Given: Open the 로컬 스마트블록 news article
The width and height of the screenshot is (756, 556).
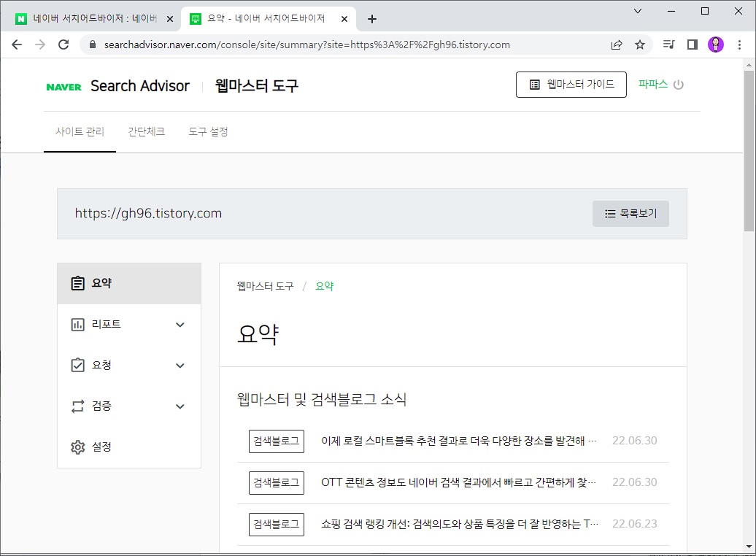Looking at the screenshot, I should tap(458, 441).
